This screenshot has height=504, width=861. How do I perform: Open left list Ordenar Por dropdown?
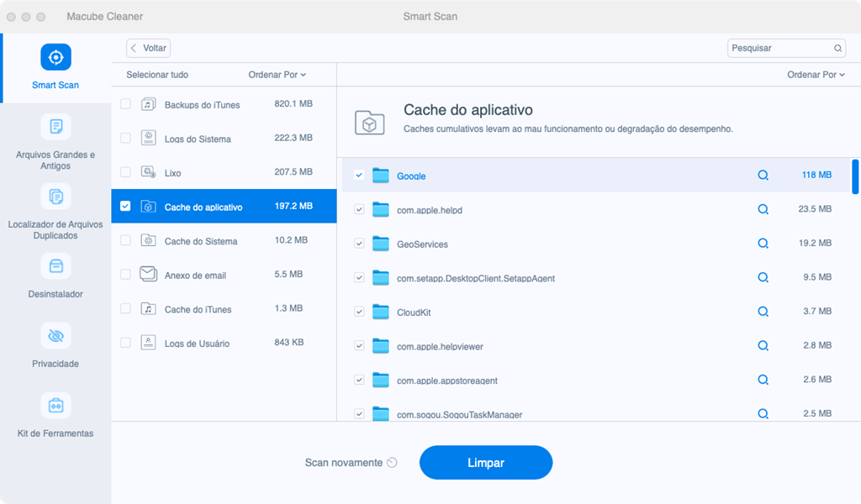point(277,75)
